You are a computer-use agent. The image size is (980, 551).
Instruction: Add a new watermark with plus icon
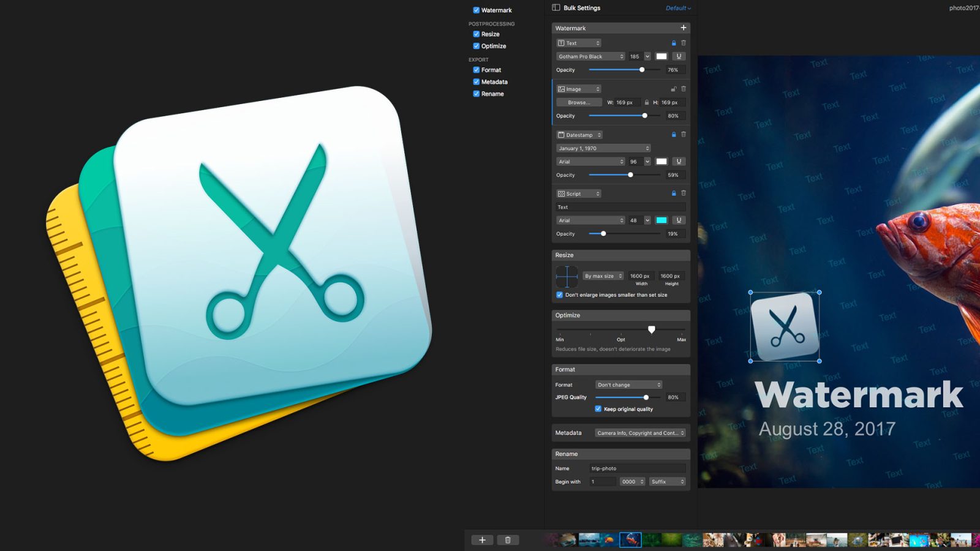click(x=683, y=28)
